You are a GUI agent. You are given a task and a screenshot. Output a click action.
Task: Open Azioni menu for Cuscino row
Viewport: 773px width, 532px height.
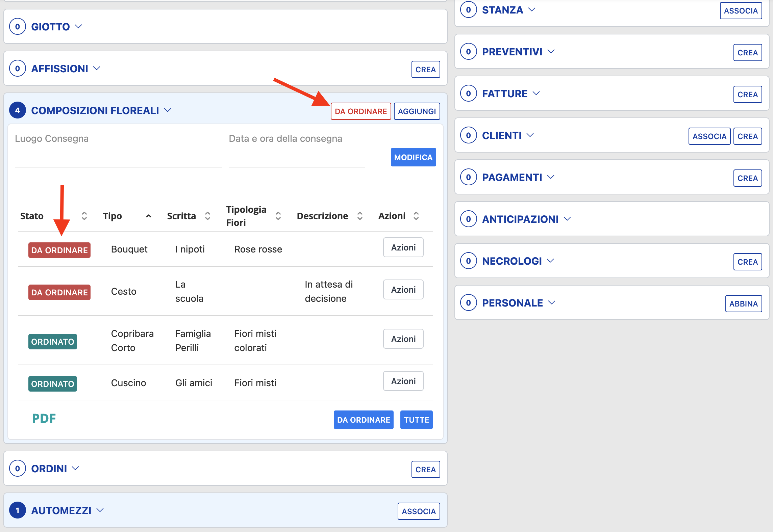pos(403,381)
